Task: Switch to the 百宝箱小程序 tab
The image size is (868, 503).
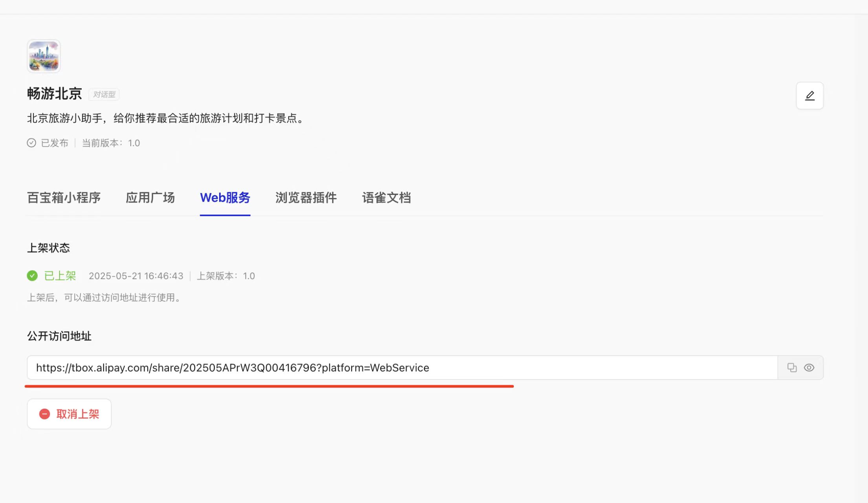Action: 64,198
